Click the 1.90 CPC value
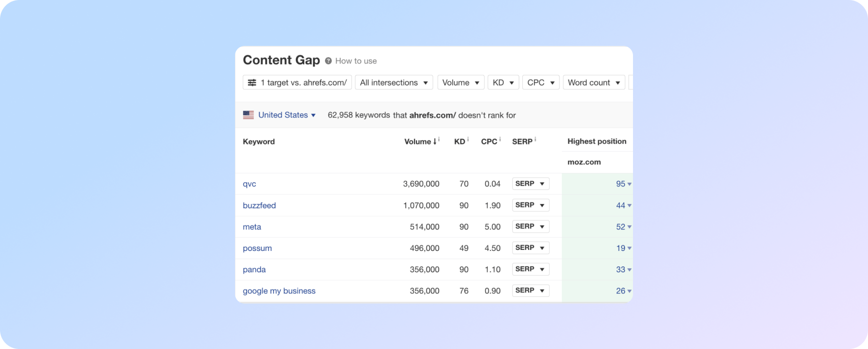868x349 pixels. point(492,205)
